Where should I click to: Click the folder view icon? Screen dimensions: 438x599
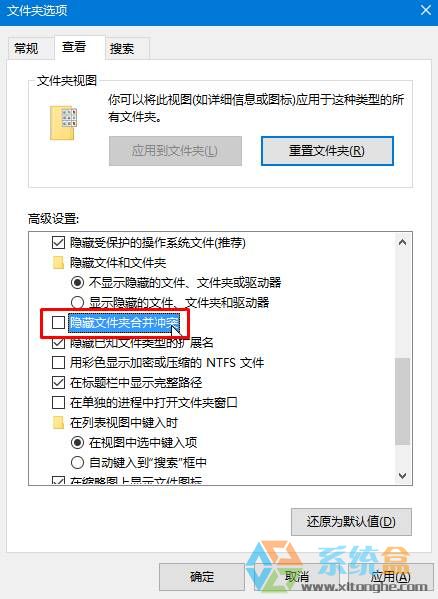63,123
